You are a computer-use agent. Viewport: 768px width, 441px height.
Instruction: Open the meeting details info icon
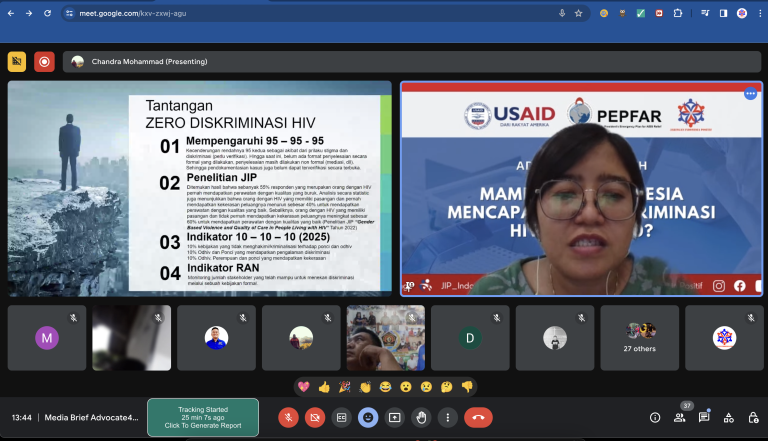[655, 417]
